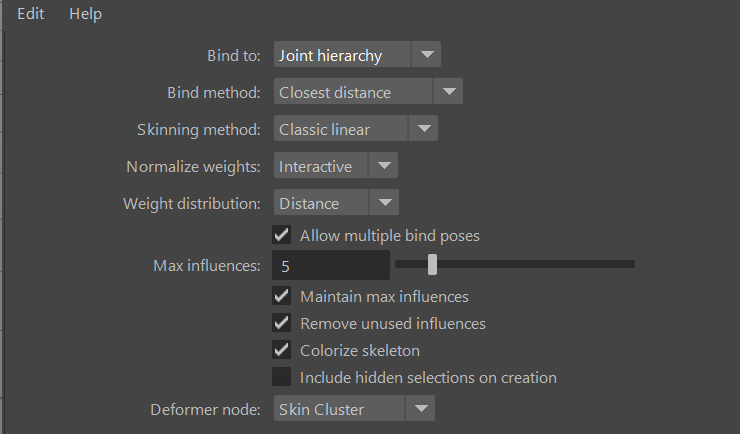Click the Skin Cluster dropdown arrow
This screenshot has width=740, height=434.
[x=421, y=408]
